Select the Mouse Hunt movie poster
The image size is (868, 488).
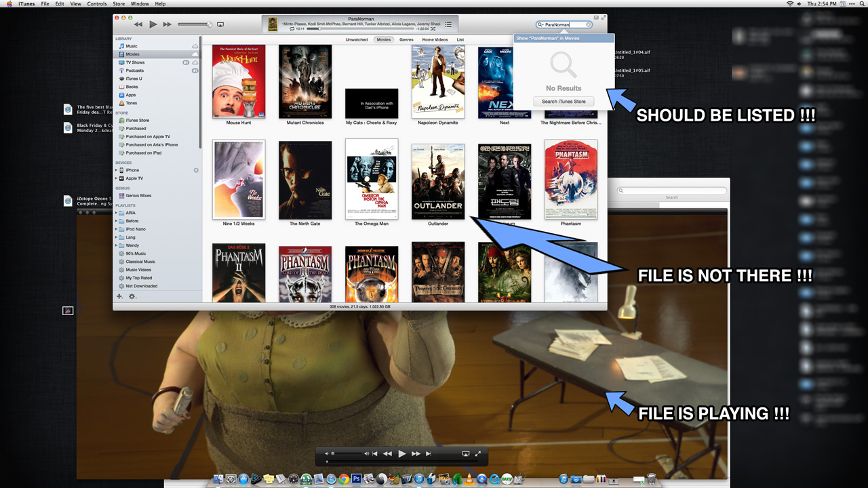coord(239,82)
